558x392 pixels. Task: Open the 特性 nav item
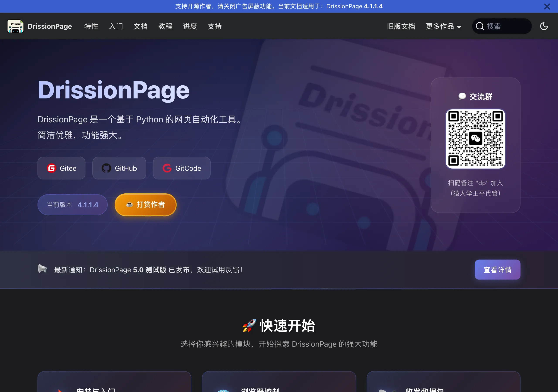[x=91, y=26]
